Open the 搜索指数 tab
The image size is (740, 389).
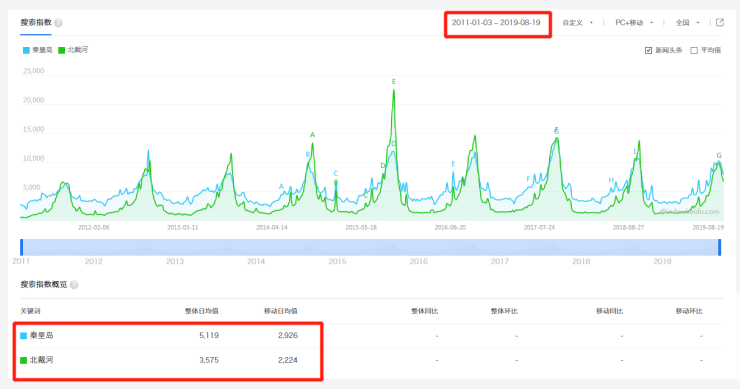click(36, 23)
